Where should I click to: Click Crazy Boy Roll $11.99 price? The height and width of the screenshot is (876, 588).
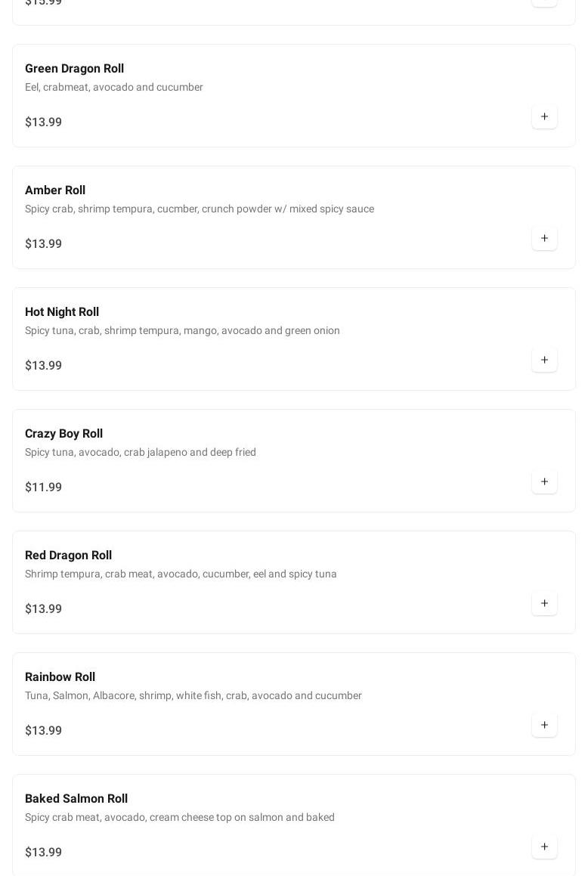coord(44,488)
